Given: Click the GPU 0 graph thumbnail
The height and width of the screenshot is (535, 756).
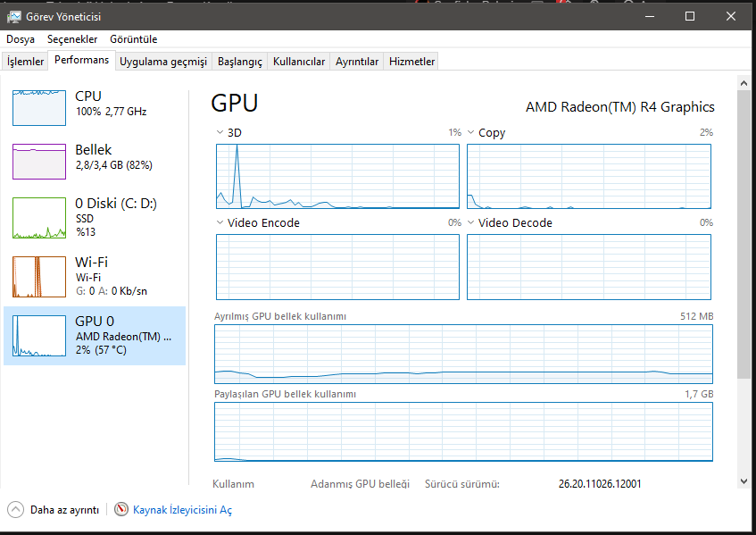Looking at the screenshot, I should point(39,336).
